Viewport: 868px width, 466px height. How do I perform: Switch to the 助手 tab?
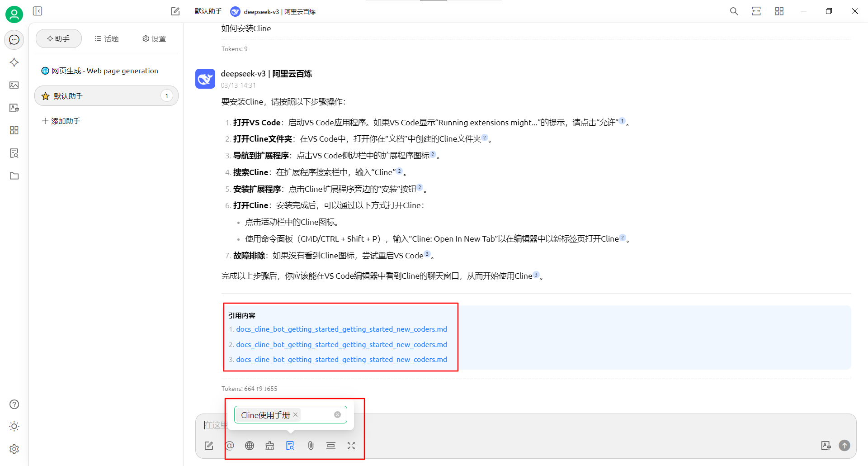[x=59, y=38]
